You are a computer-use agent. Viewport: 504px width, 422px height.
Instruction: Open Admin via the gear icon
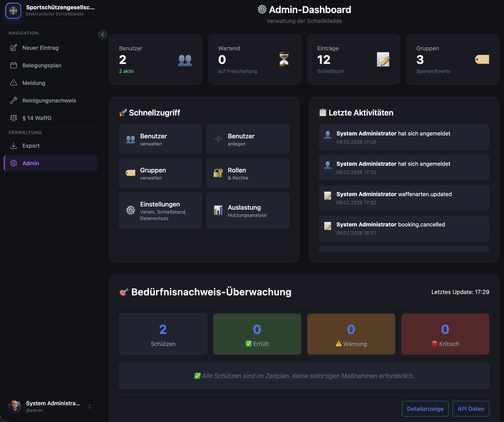click(x=13, y=163)
